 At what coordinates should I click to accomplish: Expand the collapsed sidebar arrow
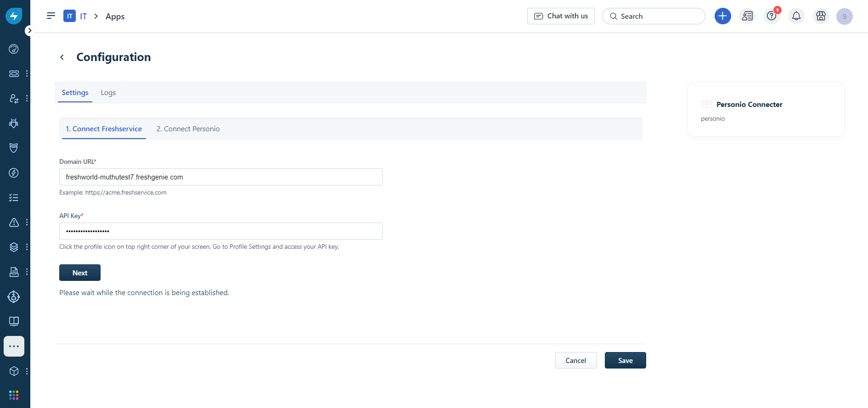(x=29, y=31)
